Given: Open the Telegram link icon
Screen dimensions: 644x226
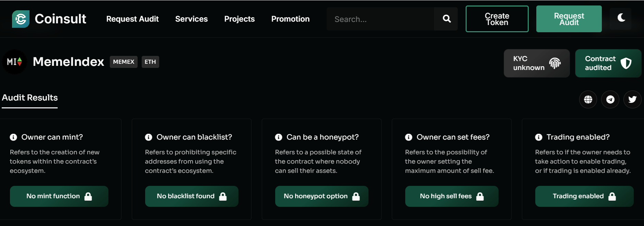Looking at the screenshot, I should (610, 99).
